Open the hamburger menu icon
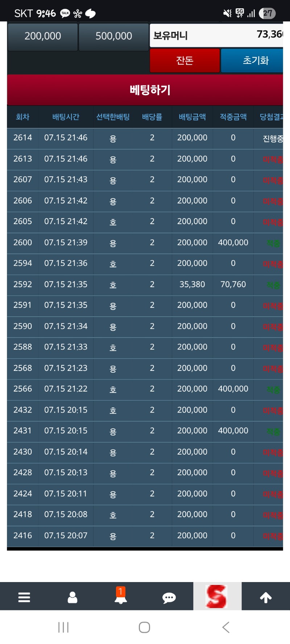290x644 pixels. pos(24,597)
